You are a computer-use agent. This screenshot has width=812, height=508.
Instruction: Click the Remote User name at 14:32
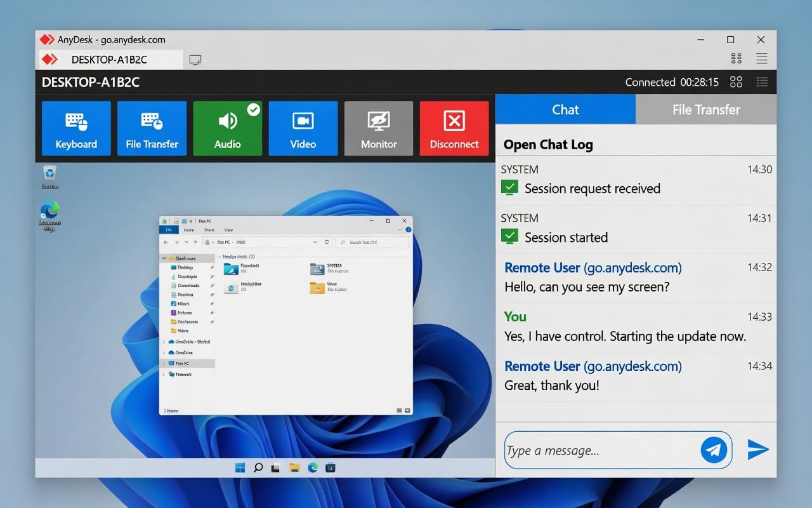(x=542, y=267)
